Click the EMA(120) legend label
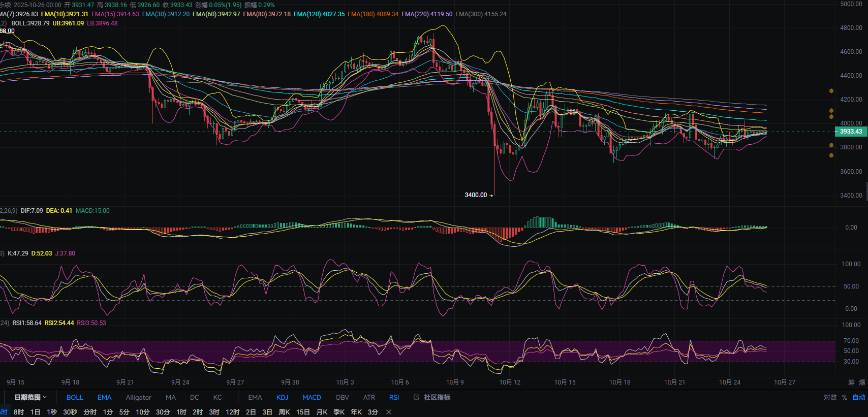The height and width of the screenshot is (417, 868). (319, 14)
